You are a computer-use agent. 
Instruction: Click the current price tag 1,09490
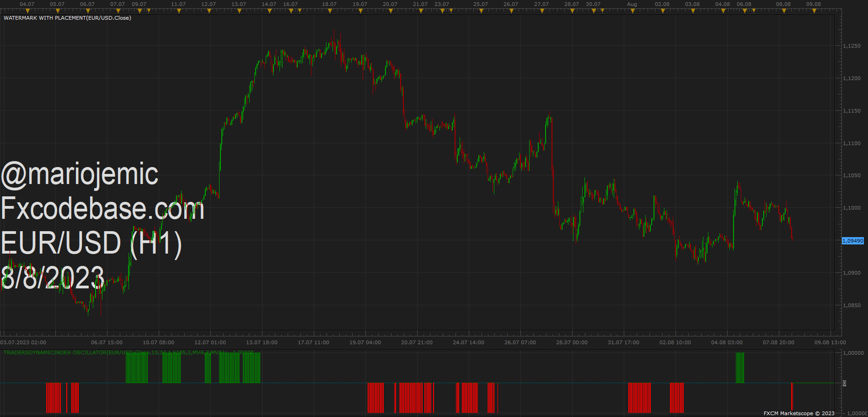(x=853, y=241)
